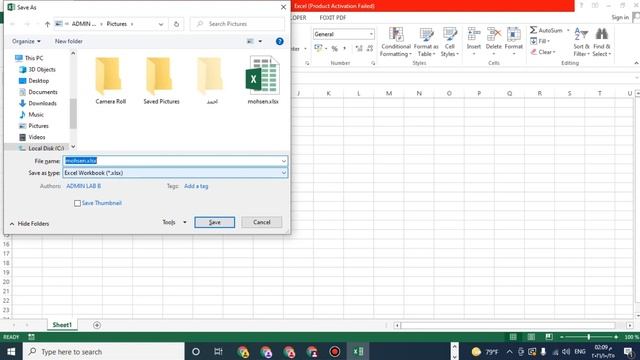Screen dimensions: 640x360
Task: Select the Sheet1 tab
Action: (62, 325)
